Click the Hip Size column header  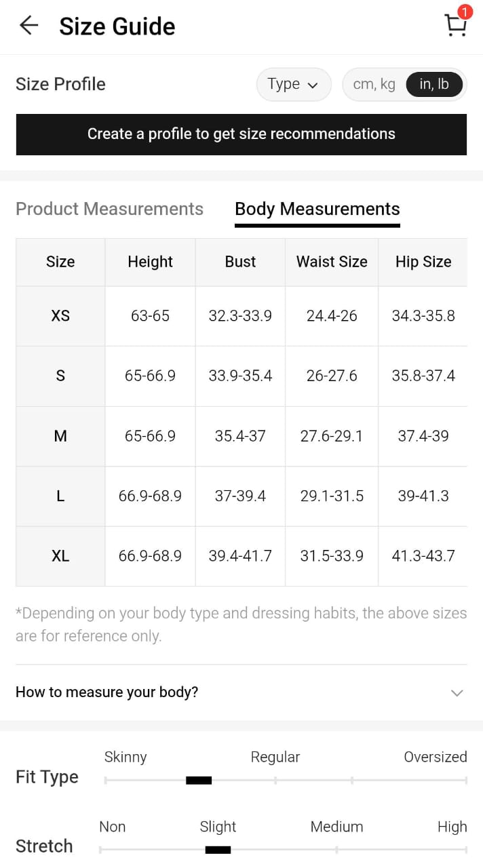coord(423,262)
